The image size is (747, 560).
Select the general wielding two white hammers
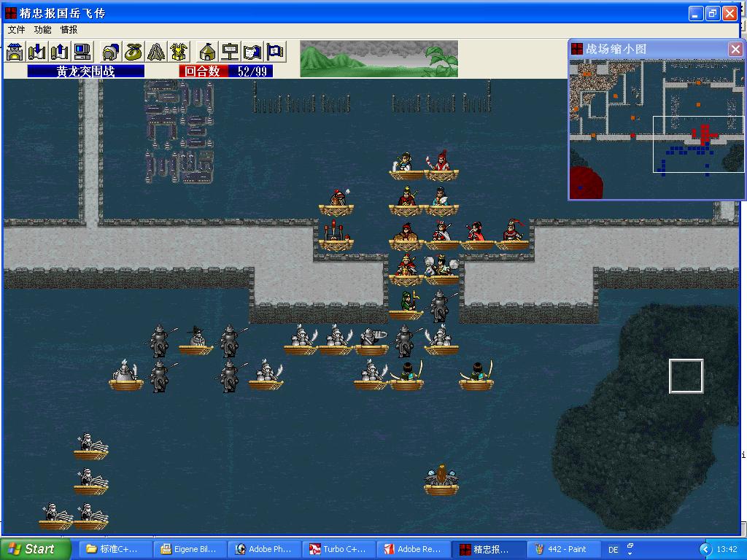pyautogui.click(x=441, y=270)
